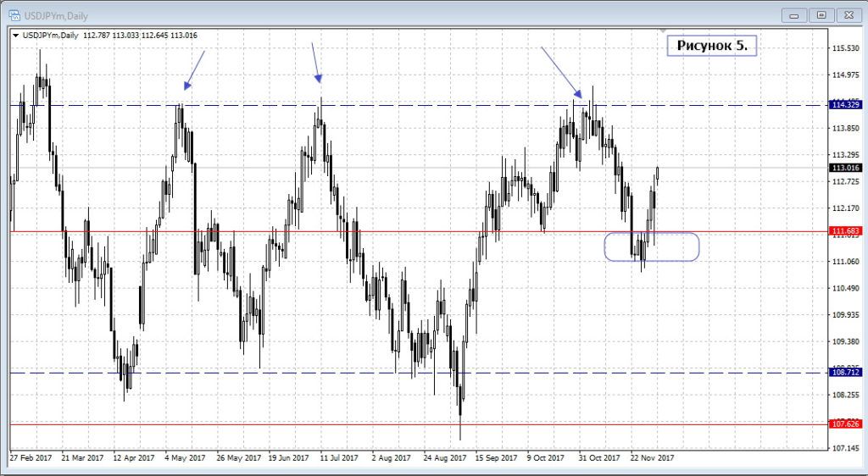Click the 27 Feb 2017 date on time axis
The height and width of the screenshot is (476, 868).
point(31,458)
